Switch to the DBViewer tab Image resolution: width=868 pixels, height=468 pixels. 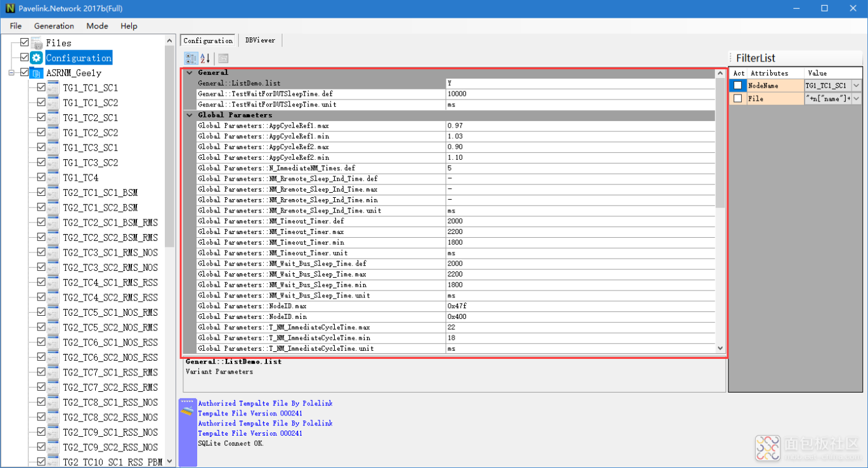[x=261, y=40]
